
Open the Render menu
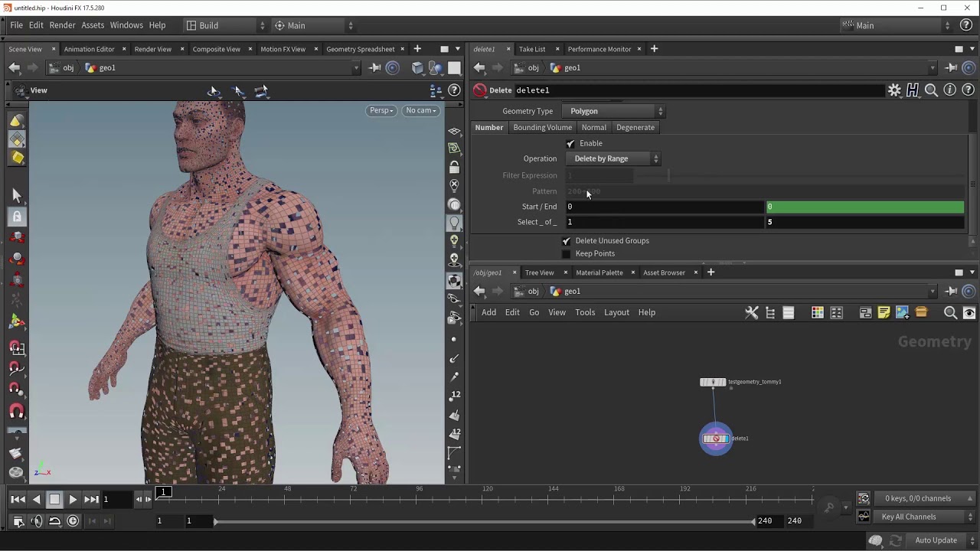pyautogui.click(x=62, y=25)
